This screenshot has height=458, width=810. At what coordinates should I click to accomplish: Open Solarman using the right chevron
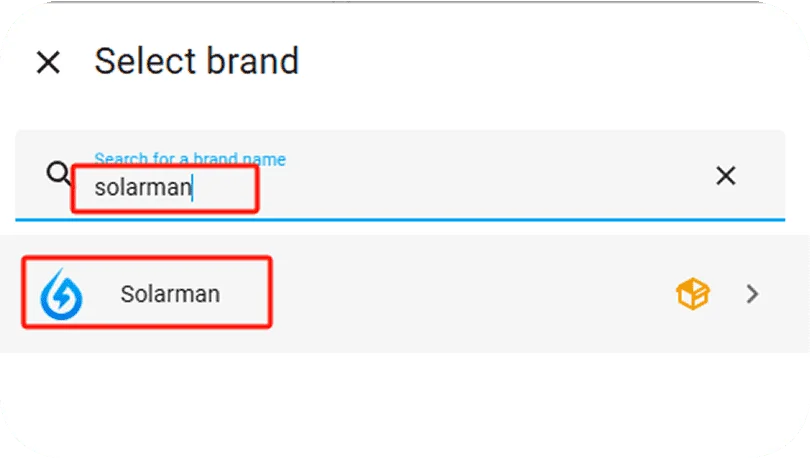[753, 294]
